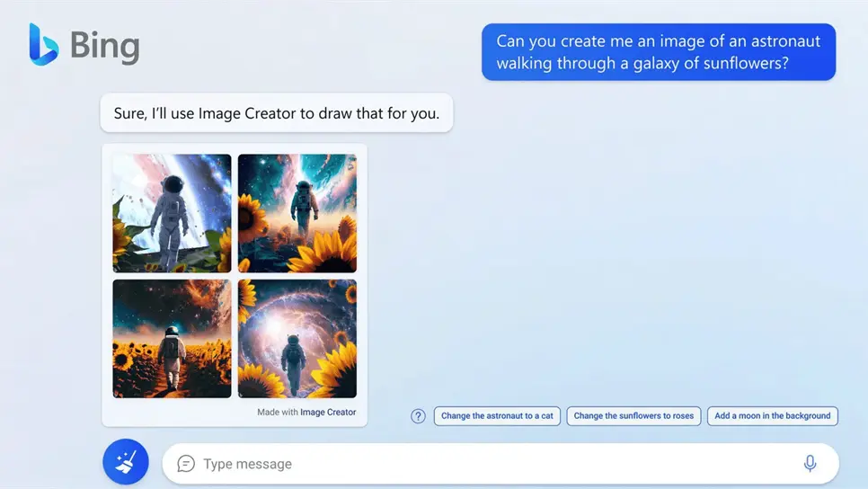The image size is (868, 489).
Task: Click the Bing logo icon
Action: (43, 44)
